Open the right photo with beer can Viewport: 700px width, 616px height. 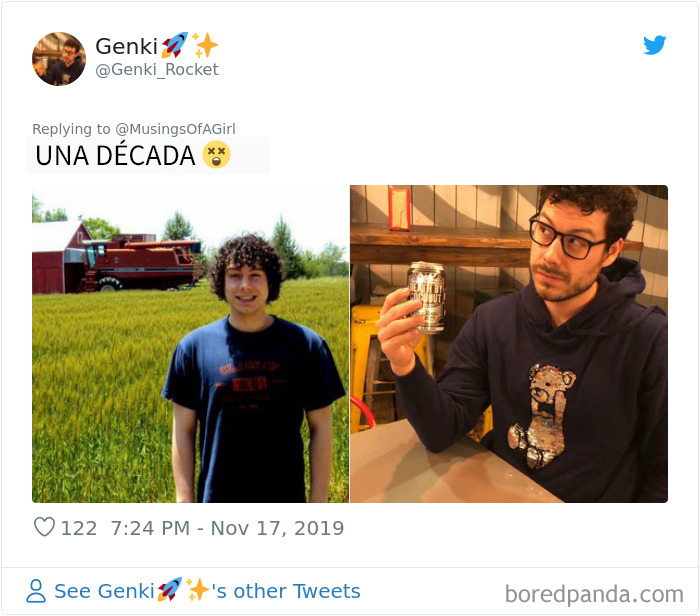click(509, 344)
